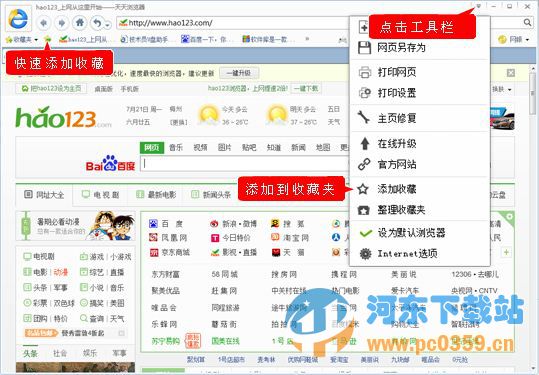539x375 pixels.
Task: Go to the home page icon
Action: (80, 23)
